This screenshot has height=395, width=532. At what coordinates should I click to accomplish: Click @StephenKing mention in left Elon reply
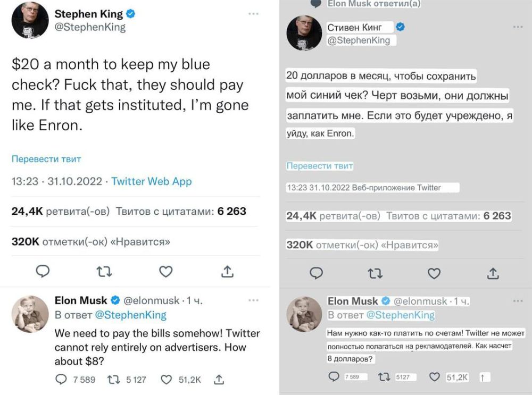pyautogui.click(x=130, y=315)
